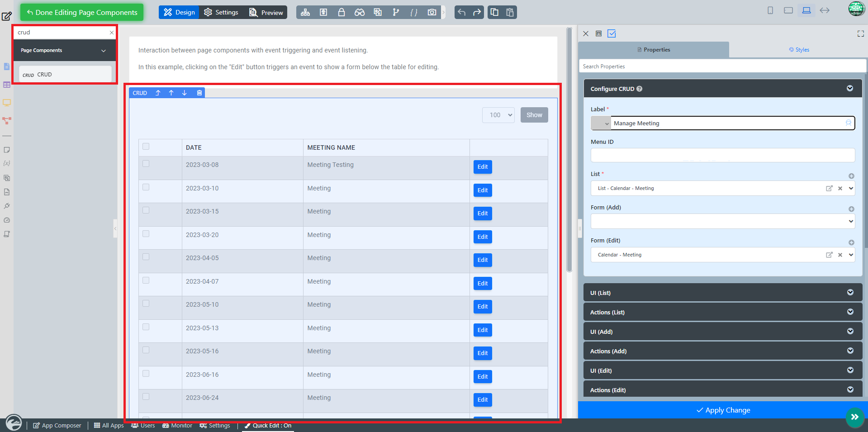This screenshot has height=432, width=868.
Task: Open the Preview tab
Action: (266, 12)
